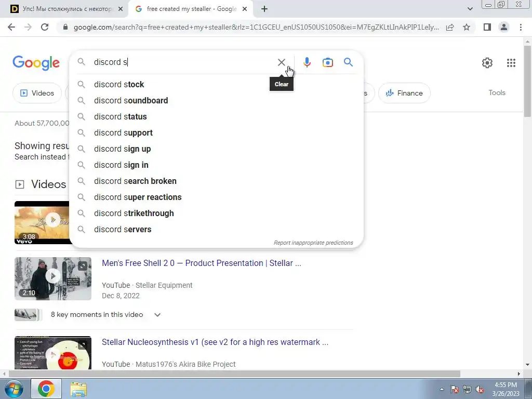Image resolution: width=532 pixels, height=399 pixels.
Task: Select suggestion 'discord stock'
Action: pos(216,85)
